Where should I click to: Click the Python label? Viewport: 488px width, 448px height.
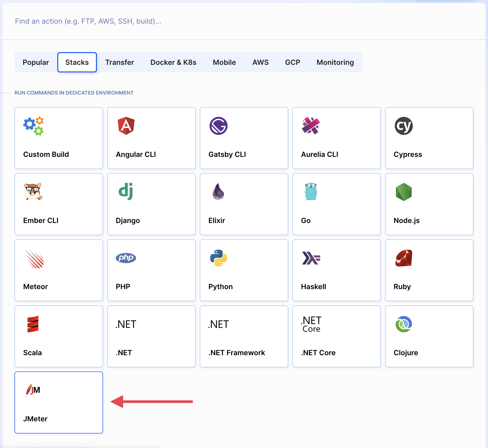pyautogui.click(x=220, y=287)
